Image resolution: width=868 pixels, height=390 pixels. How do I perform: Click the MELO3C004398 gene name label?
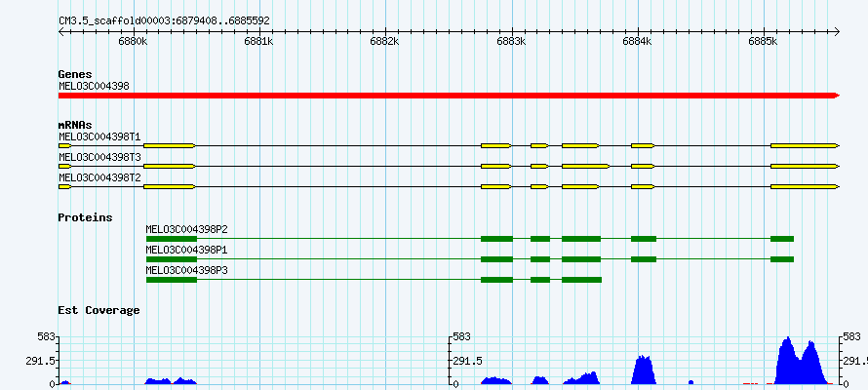(x=94, y=86)
